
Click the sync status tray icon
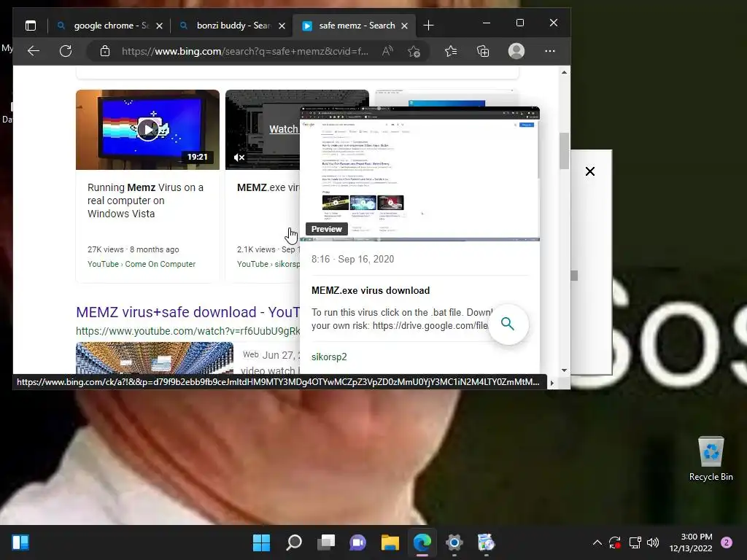(615, 542)
